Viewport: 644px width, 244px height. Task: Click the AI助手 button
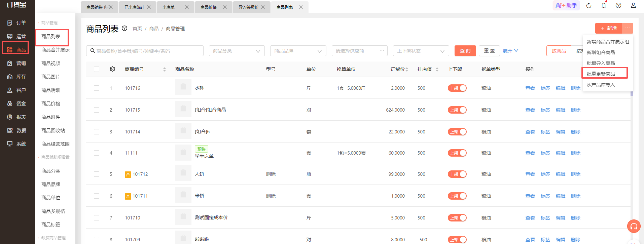pyautogui.click(x=566, y=5)
